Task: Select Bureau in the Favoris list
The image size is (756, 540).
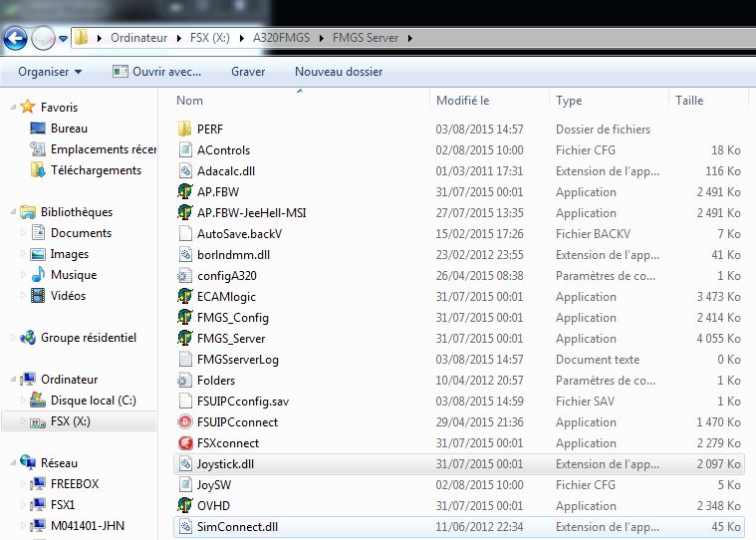Action: tap(69, 129)
